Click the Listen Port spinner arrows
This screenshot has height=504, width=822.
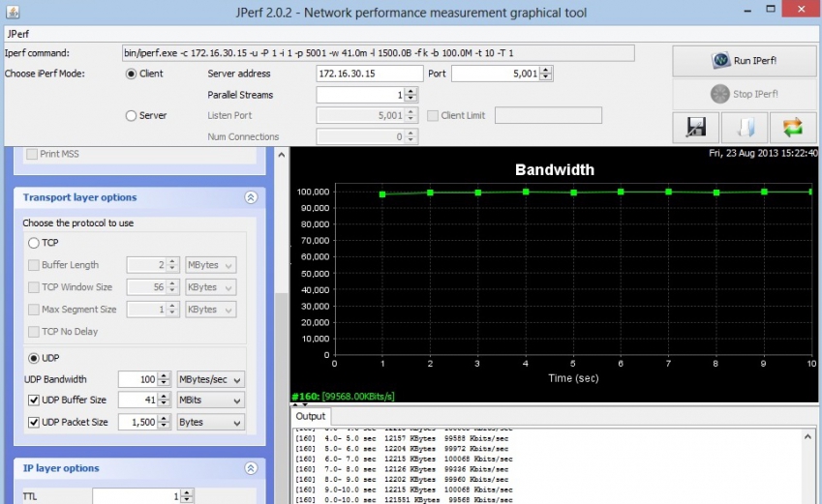[411, 116]
